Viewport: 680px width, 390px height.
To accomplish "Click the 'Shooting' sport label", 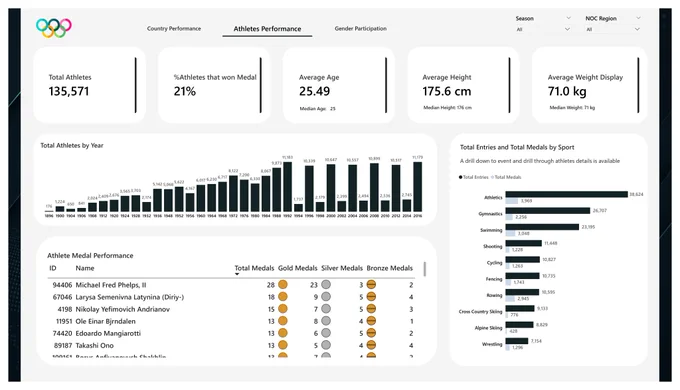I will pos(493,246).
